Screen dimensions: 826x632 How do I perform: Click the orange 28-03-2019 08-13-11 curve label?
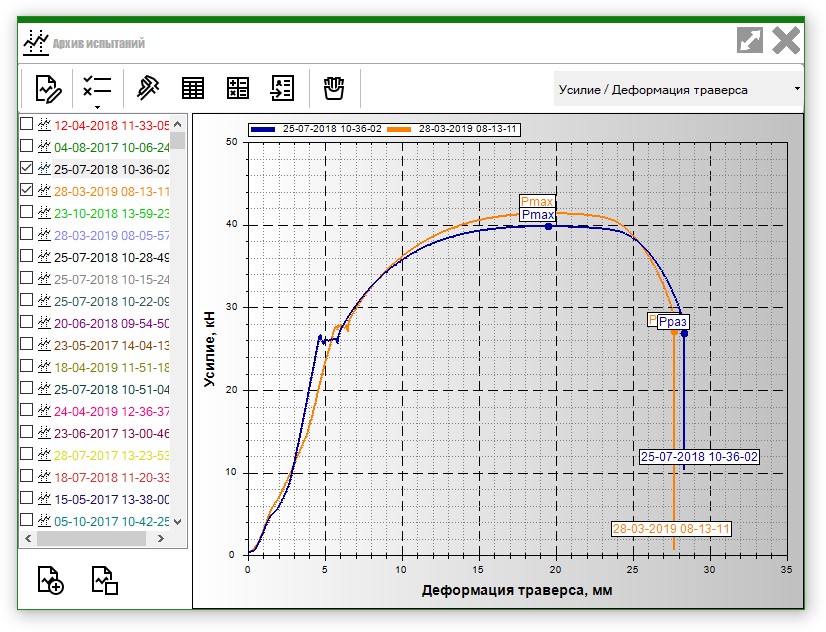pos(671,528)
